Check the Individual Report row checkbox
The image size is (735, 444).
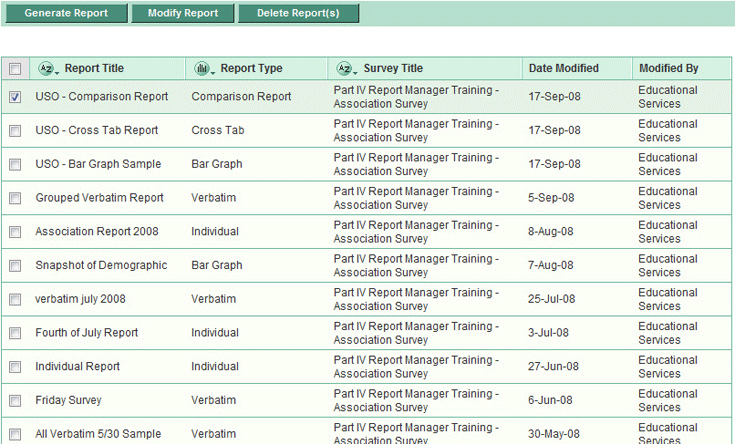tap(15, 367)
